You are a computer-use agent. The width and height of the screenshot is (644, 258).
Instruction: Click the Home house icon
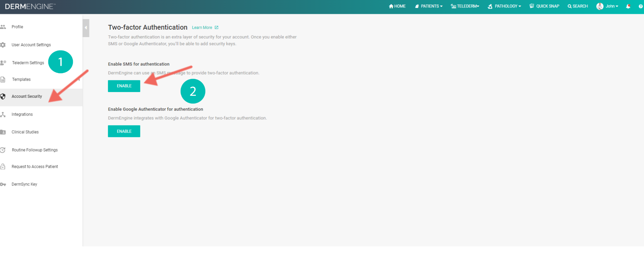[x=391, y=6]
